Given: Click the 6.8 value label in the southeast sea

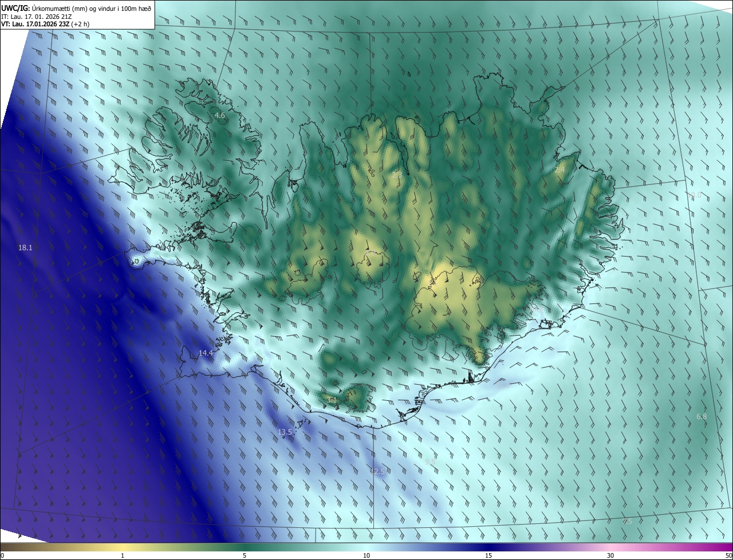Looking at the screenshot, I should click(x=702, y=417).
